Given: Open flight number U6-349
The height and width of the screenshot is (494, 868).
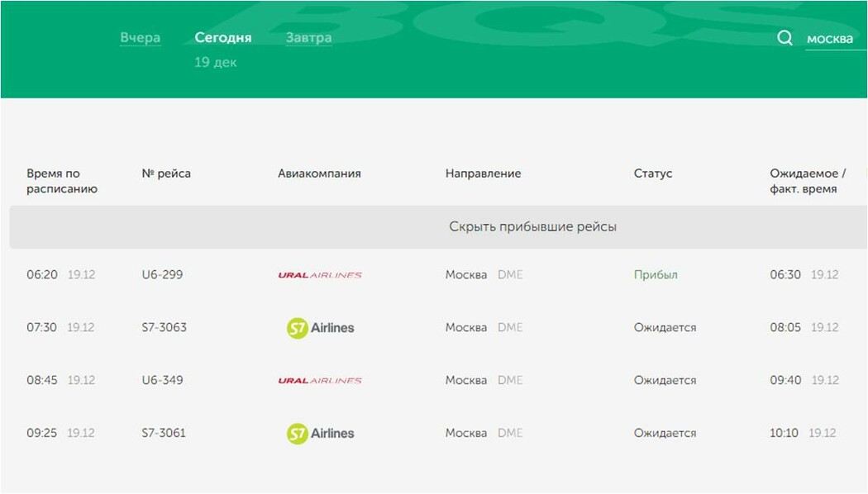Looking at the screenshot, I should pos(162,380).
